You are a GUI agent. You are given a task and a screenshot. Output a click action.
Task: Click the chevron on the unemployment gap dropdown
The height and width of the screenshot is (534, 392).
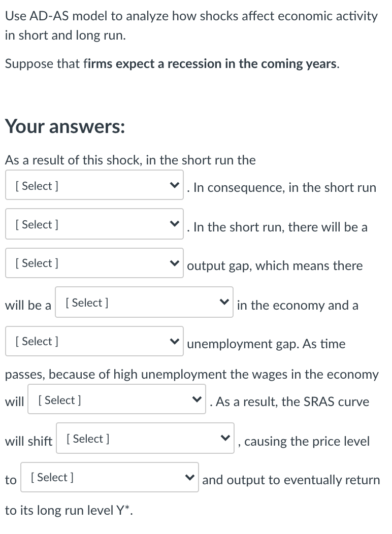pos(175,341)
